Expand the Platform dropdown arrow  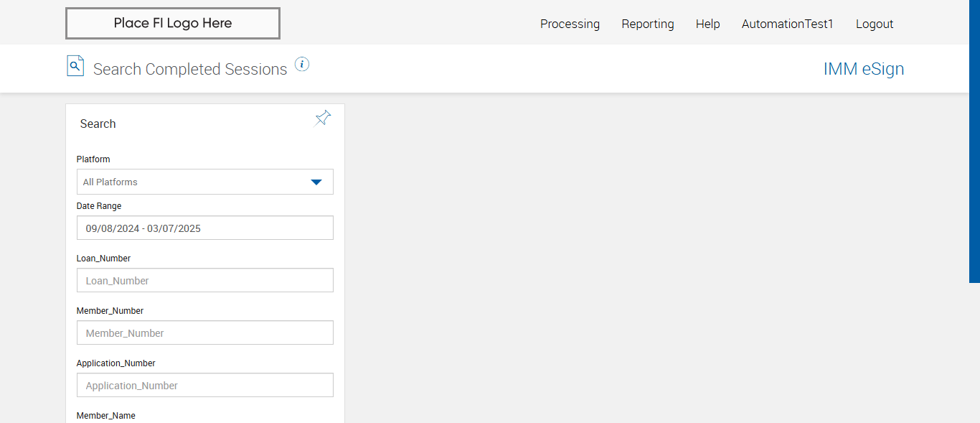tap(316, 182)
